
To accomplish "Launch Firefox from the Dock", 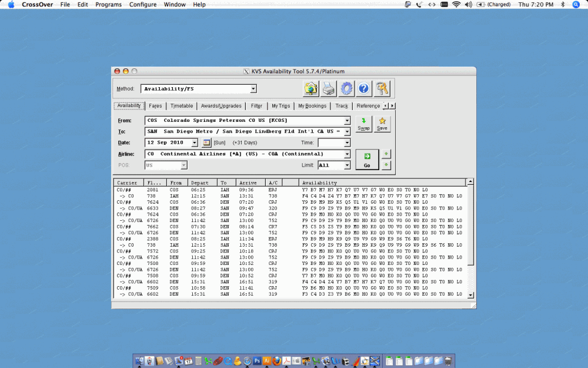I will coord(277,361).
